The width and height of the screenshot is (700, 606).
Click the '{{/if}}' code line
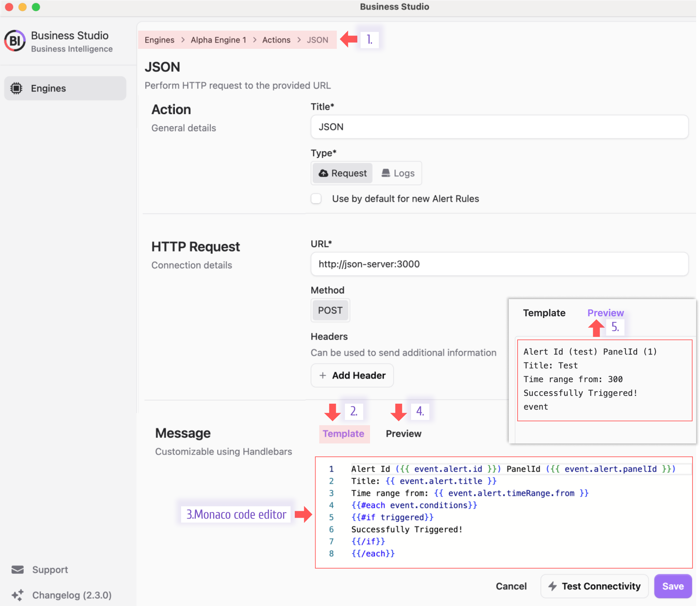pos(368,542)
